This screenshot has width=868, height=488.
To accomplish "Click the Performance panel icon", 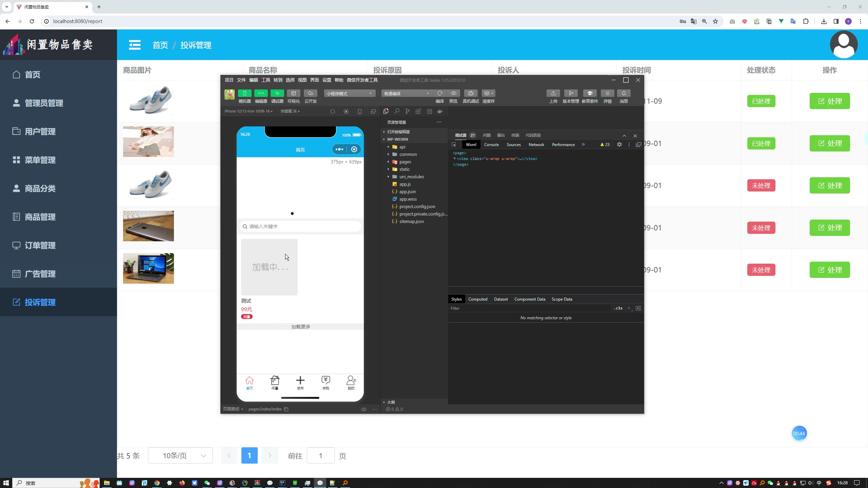I will point(563,145).
